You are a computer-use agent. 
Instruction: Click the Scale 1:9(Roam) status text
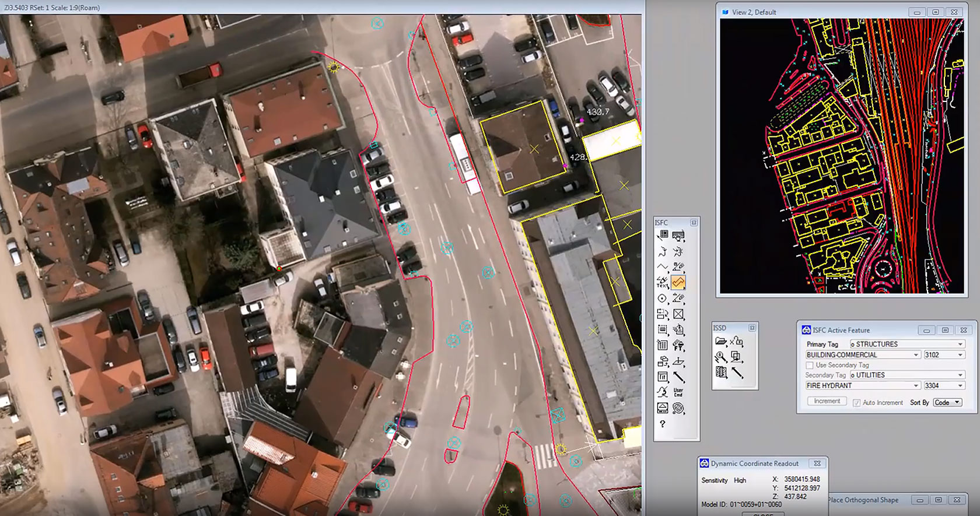[75, 8]
